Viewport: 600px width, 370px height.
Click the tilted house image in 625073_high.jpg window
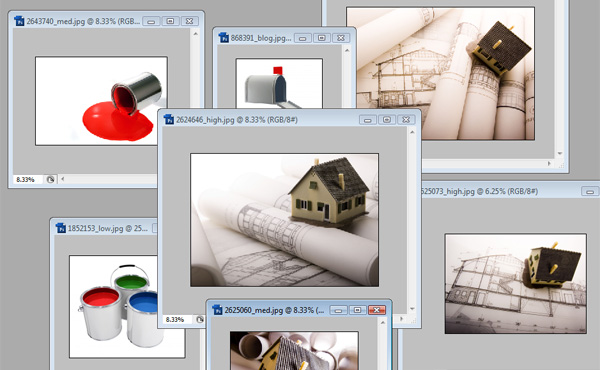[516, 284]
